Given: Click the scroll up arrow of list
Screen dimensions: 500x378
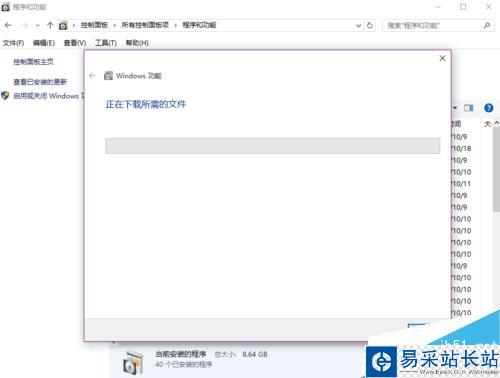Looking at the screenshot, I should [x=497, y=123].
